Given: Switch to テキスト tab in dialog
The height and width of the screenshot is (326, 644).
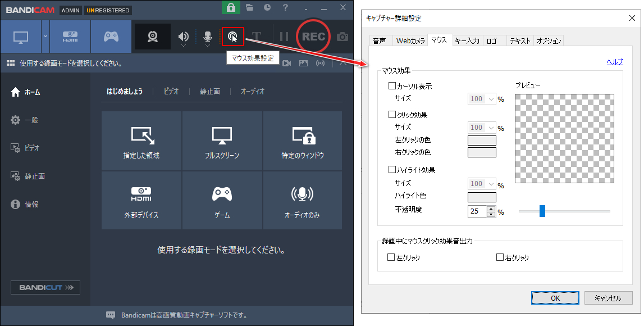Looking at the screenshot, I should (520, 40).
